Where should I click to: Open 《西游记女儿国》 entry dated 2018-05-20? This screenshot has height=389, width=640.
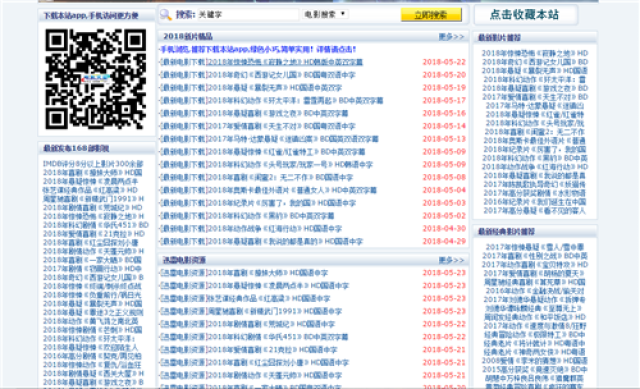coord(281,75)
